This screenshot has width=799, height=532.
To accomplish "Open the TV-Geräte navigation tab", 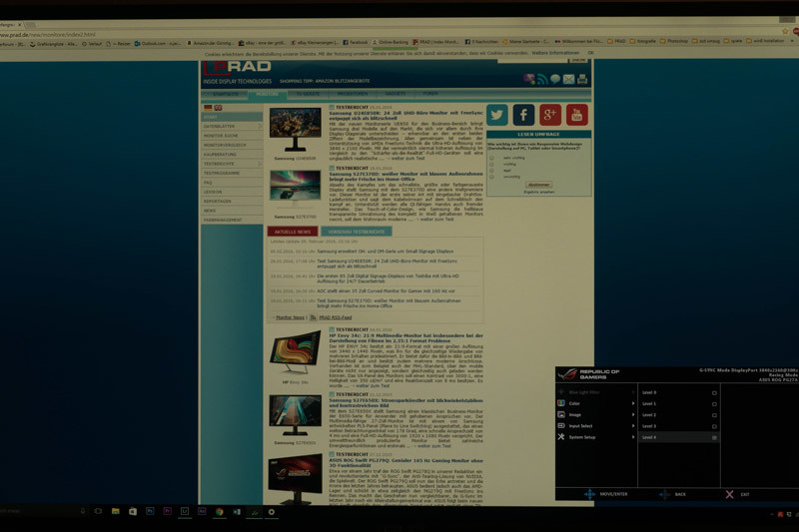I will coord(308,94).
